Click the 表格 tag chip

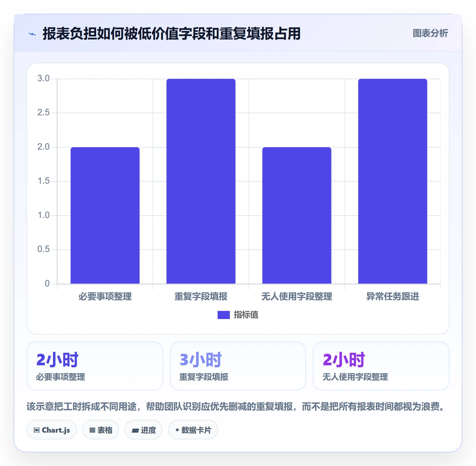101,430
